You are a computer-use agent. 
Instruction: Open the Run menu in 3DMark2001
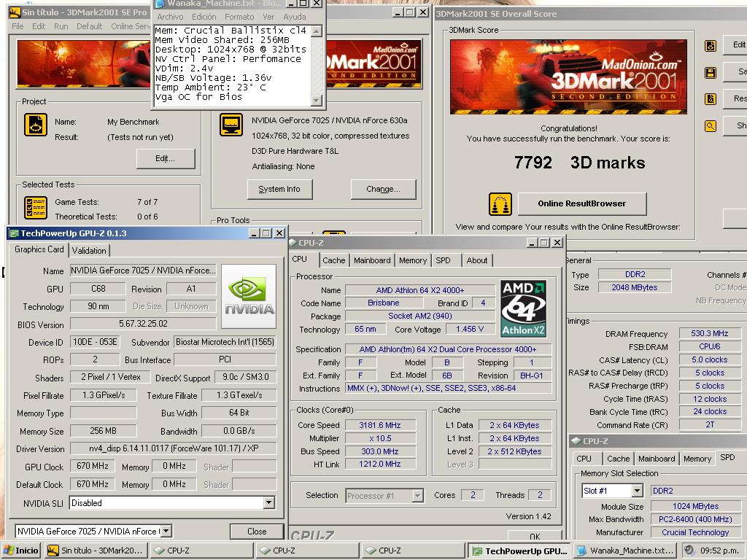61,26
